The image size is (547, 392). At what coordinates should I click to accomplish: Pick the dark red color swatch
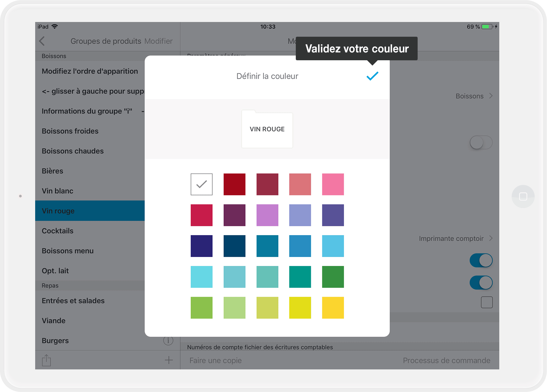pyautogui.click(x=235, y=184)
